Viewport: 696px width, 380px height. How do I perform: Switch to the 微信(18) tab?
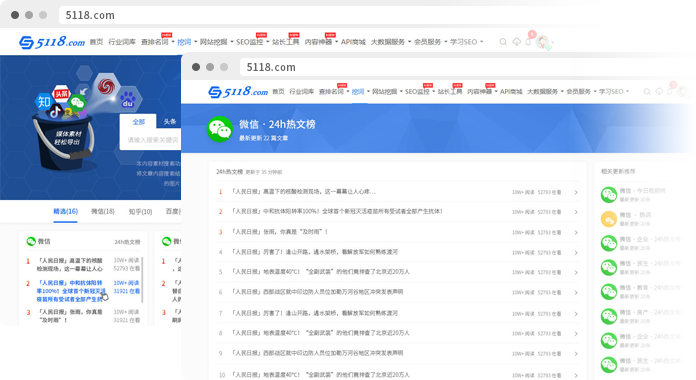[103, 211]
